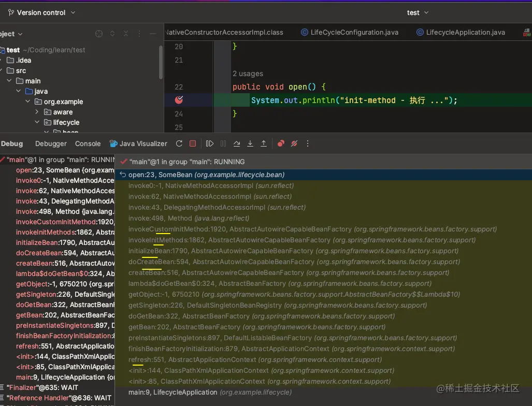Screen dimensions: 532x406
Task: Switch to the Console tab
Action: [x=88, y=143]
